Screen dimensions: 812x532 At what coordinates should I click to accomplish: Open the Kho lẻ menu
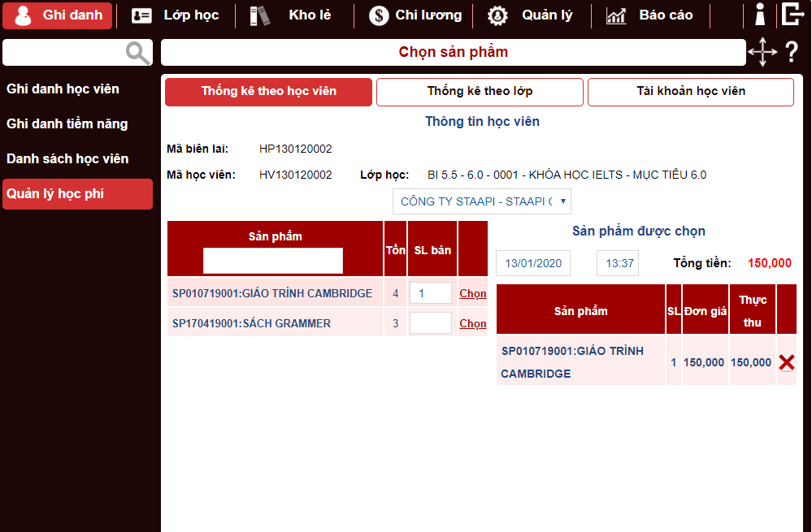[294, 15]
